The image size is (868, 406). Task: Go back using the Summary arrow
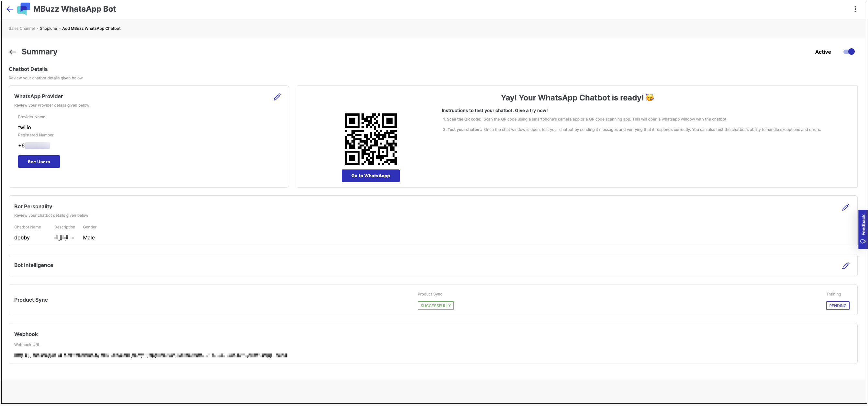[x=13, y=52]
